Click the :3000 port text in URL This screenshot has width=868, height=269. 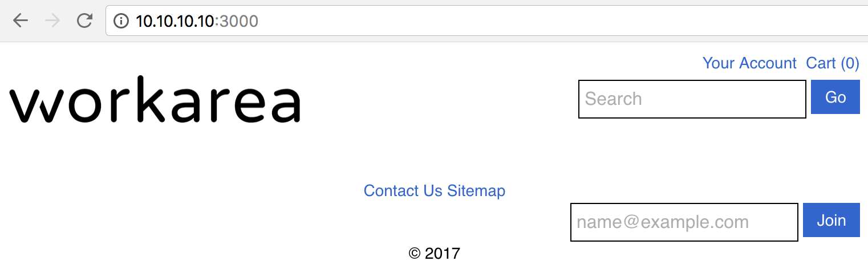[236, 21]
